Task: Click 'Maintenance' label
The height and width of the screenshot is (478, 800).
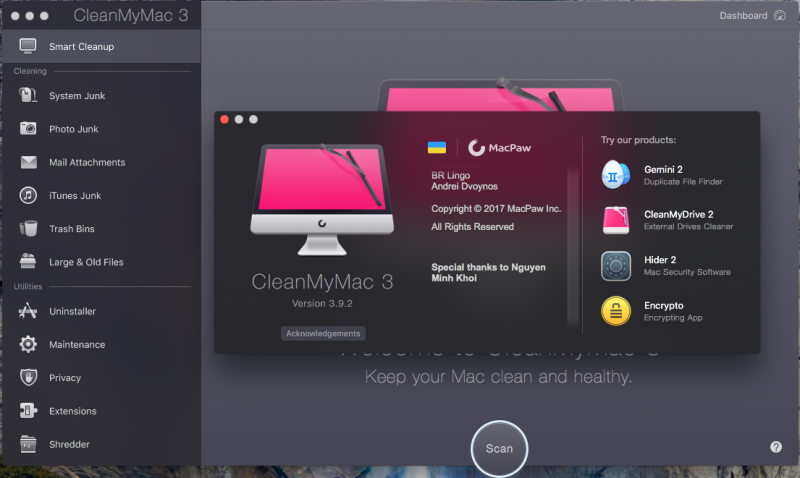Action: 77,345
